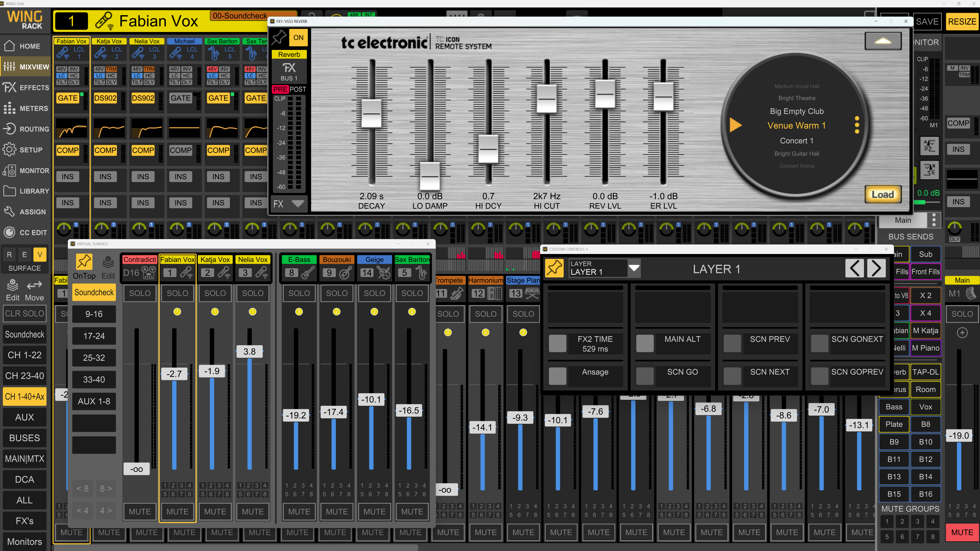This screenshot has width=980, height=551.
Task: Click the plus icon under Main SOLO
Action: tap(962, 333)
